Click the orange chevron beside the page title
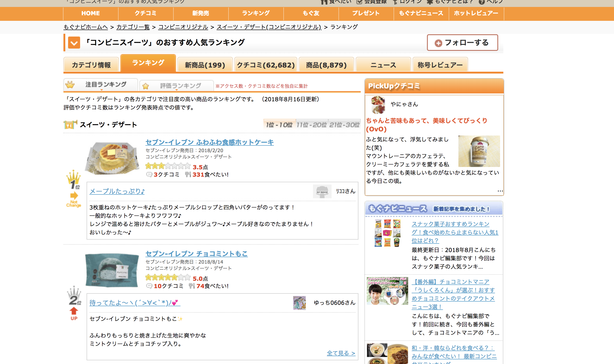The height and width of the screenshot is (364, 614). (74, 43)
